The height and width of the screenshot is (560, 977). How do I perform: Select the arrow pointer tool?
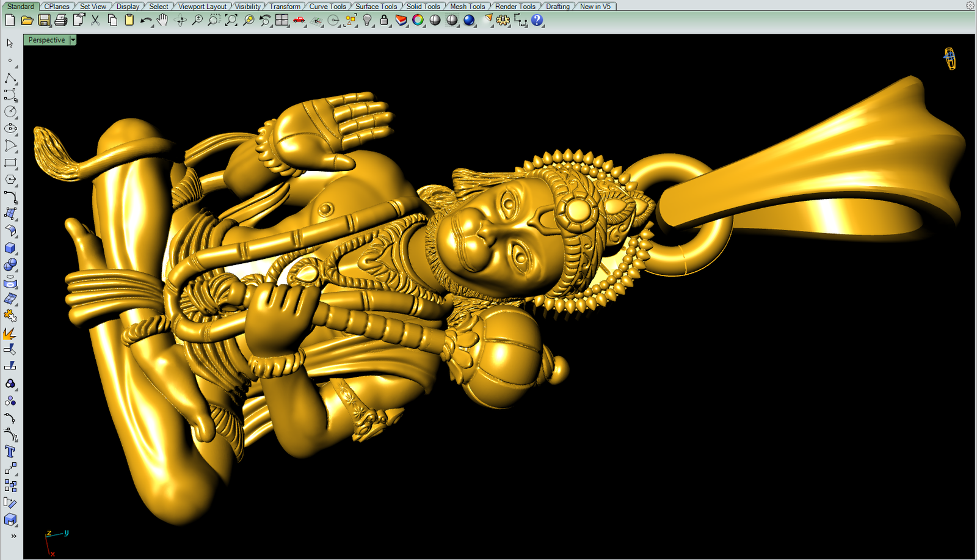coord(10,43)
